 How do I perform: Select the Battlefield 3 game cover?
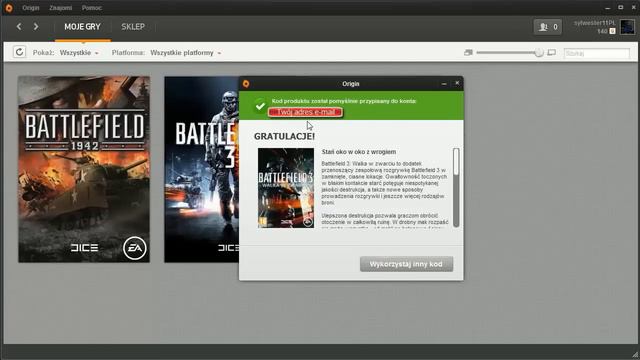tap(202, 169)
